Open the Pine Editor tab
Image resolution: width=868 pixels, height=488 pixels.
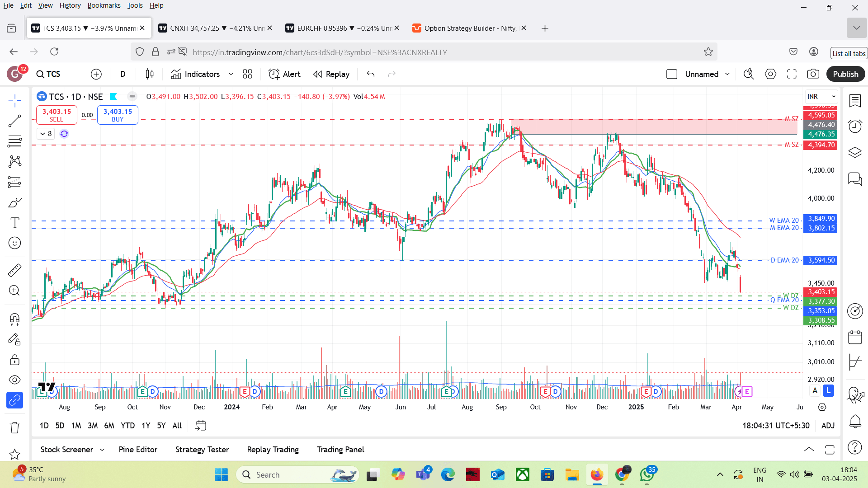(138, 450)
